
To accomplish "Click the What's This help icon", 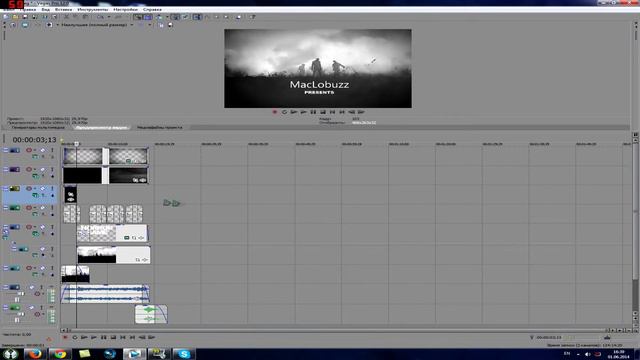I will tap(252, 17).
